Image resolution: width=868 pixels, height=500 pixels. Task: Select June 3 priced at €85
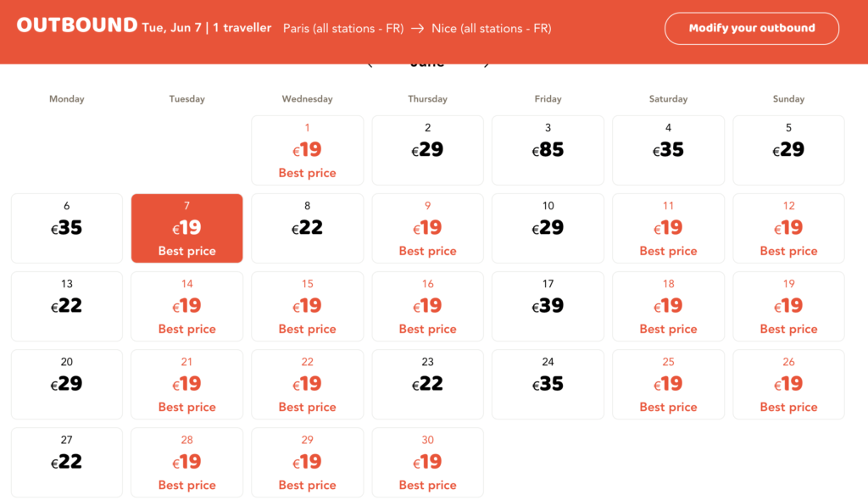tap(548, 150)
